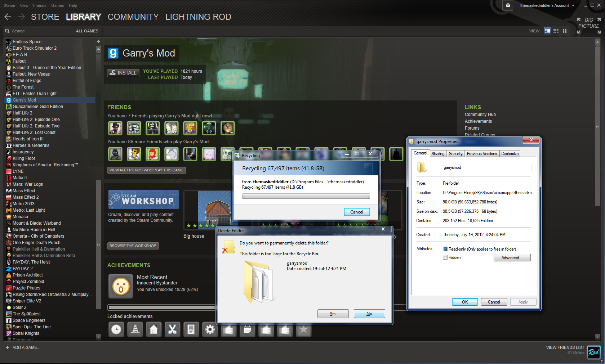Screen dimensions: 605x364
Task: Click the traffic cone locked achievement icon
Action: [x=135, y=329]
